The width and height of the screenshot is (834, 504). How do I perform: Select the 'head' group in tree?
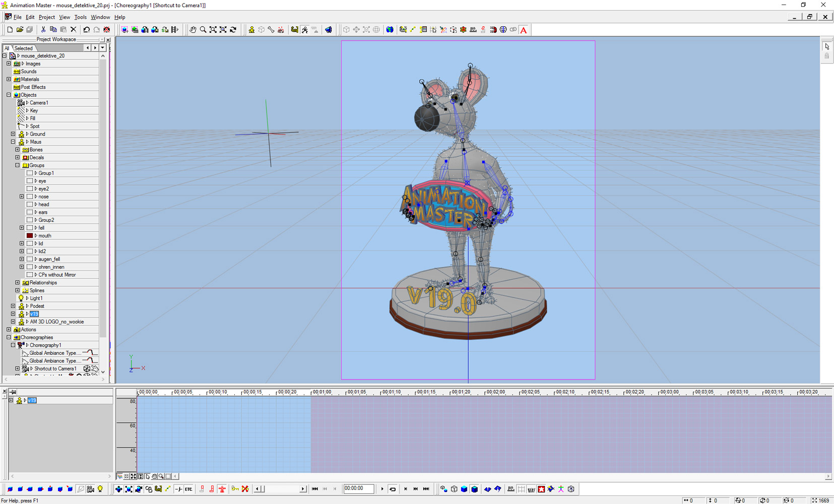pos(44,204)
